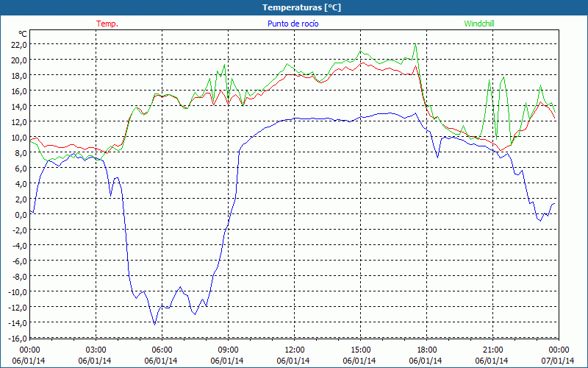Screen dimensions: 588x368
Task: Click the -2,0 y-axis value
Action: coord(21,230)
